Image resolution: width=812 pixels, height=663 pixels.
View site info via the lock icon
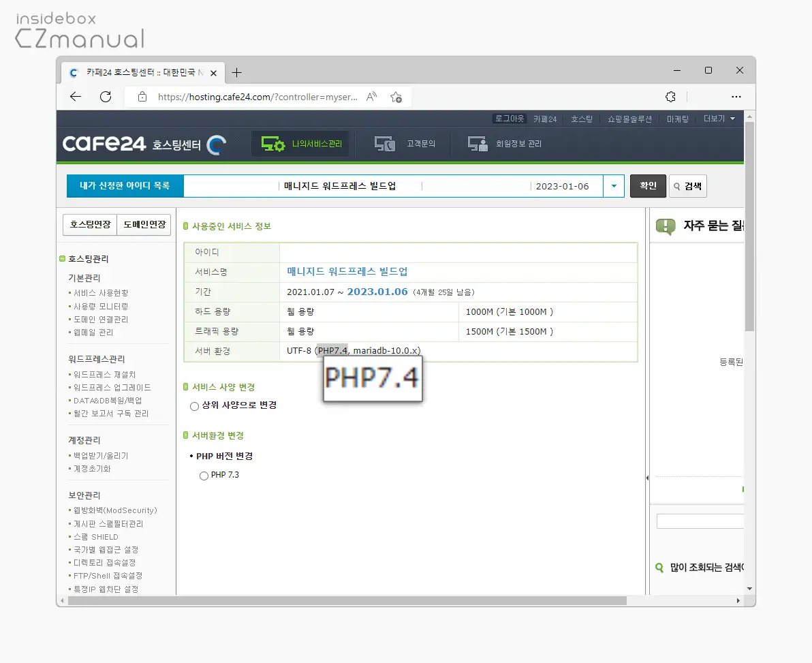click(142, 97)
